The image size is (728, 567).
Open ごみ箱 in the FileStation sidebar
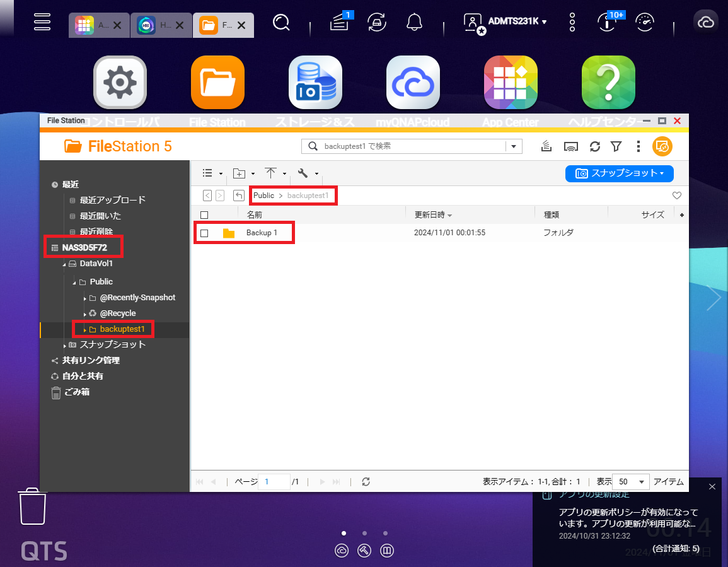pyautogui.click(x=77, y=392)
